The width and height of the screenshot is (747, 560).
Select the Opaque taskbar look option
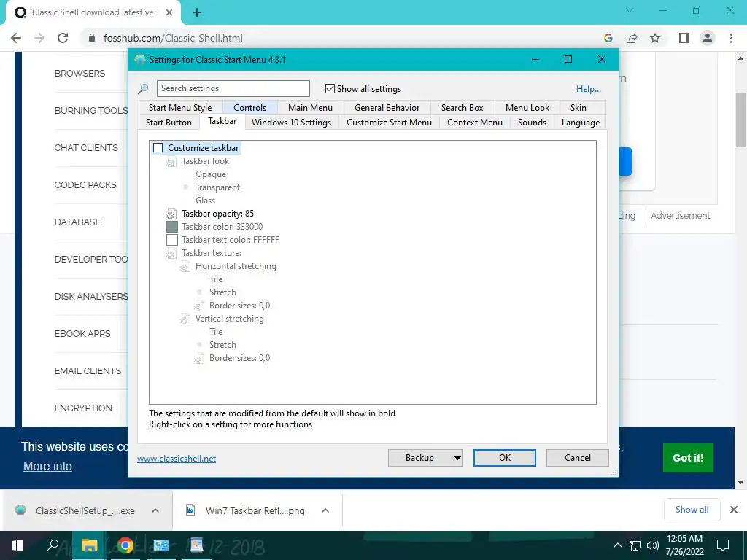pos(211,174)
